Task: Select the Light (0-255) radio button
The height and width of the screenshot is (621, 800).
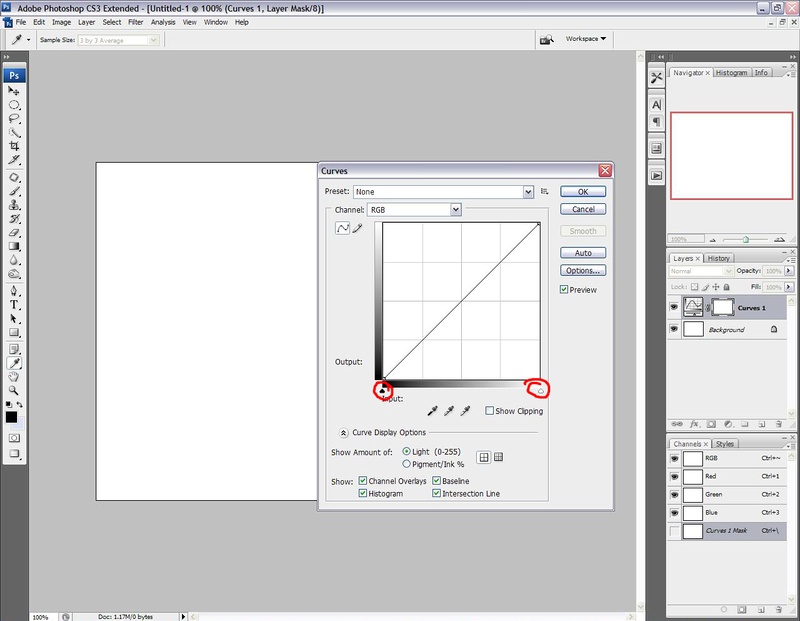Action: point(407,452)
